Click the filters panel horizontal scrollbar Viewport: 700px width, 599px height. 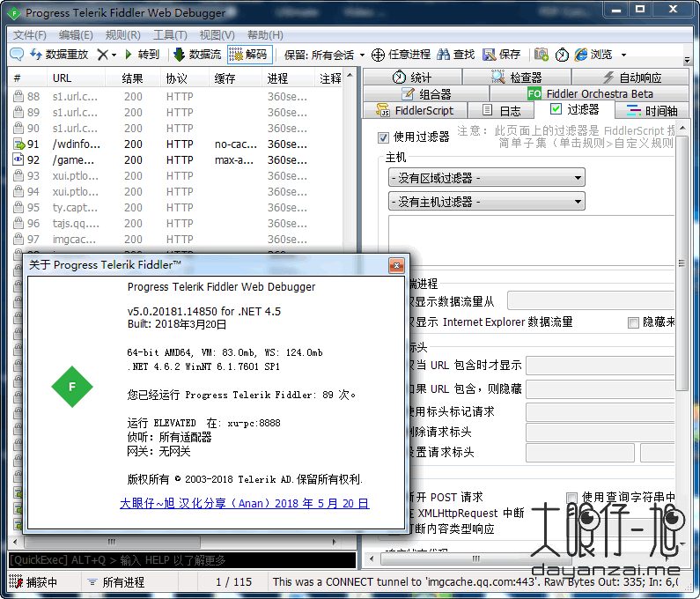point(475,558)
